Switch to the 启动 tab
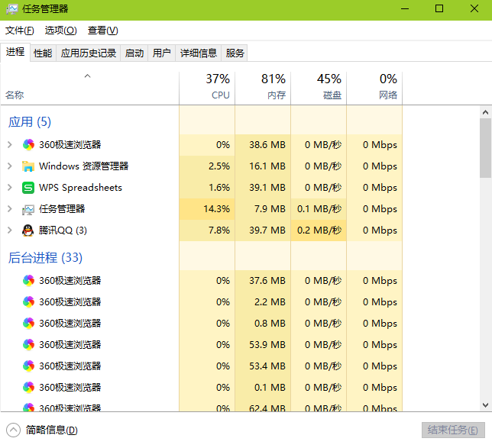Viewport: 492px width, 448px height. click(x=134, y=53)
